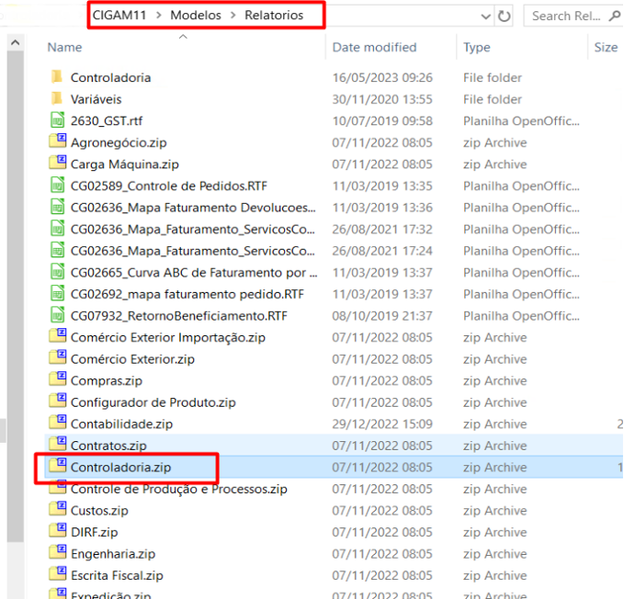Select the Custos.zip archive icon
624x599 pixels.
57,509
